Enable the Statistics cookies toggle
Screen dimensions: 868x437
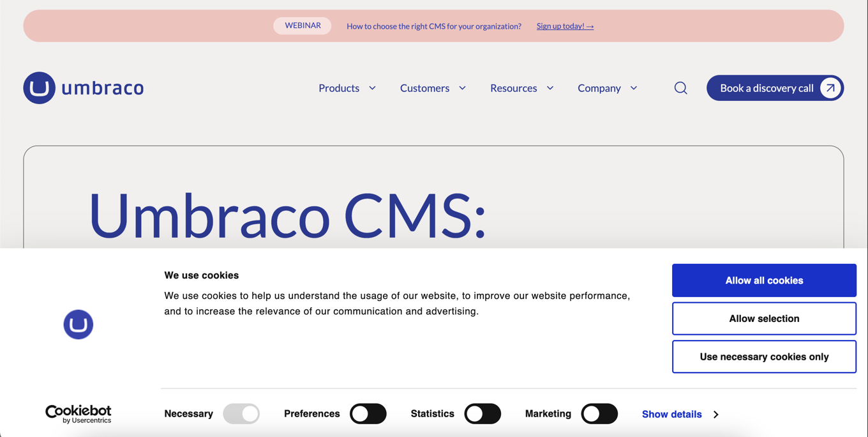483,414
